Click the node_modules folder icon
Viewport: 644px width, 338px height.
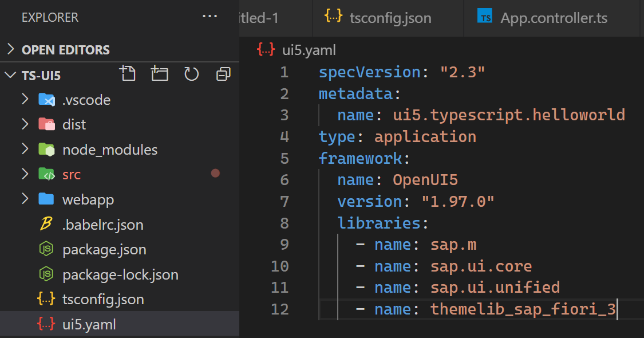(x=46, y=150)
